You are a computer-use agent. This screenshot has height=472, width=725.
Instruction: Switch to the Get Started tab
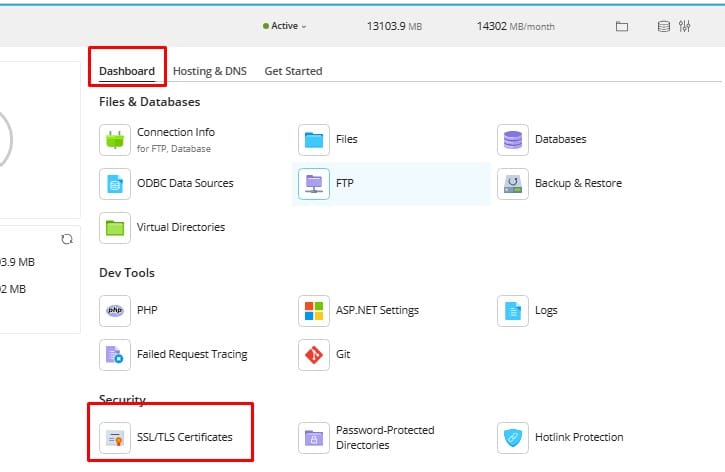tap(293, 71)
